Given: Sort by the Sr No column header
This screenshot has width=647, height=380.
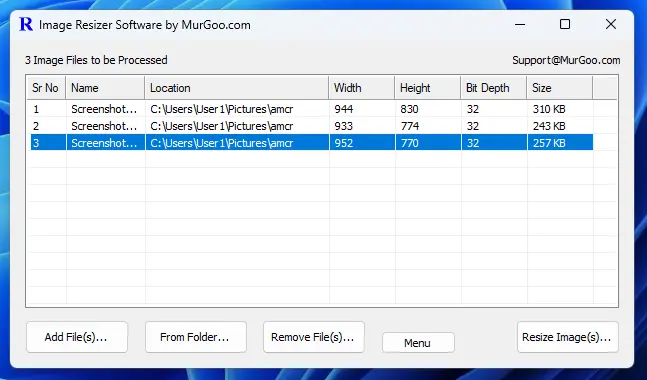Looking at the screenshot, I should [46, 88].
